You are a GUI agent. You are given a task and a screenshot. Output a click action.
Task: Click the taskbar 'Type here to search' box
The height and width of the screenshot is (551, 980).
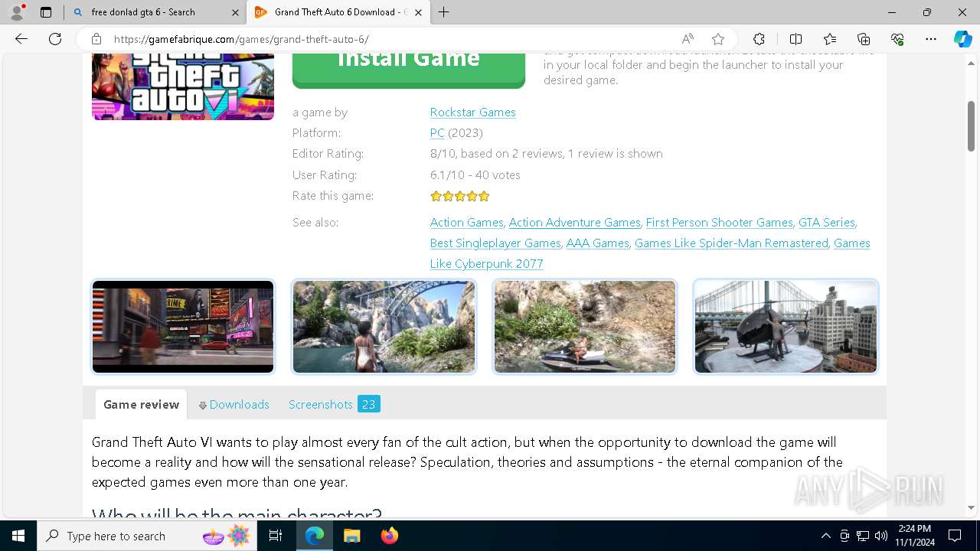147,536
